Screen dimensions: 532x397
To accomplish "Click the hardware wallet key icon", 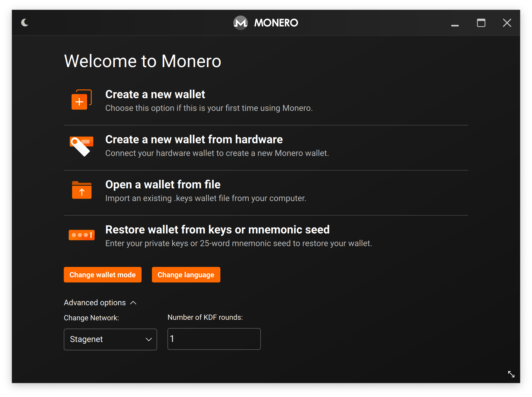I will click(82, 146).
